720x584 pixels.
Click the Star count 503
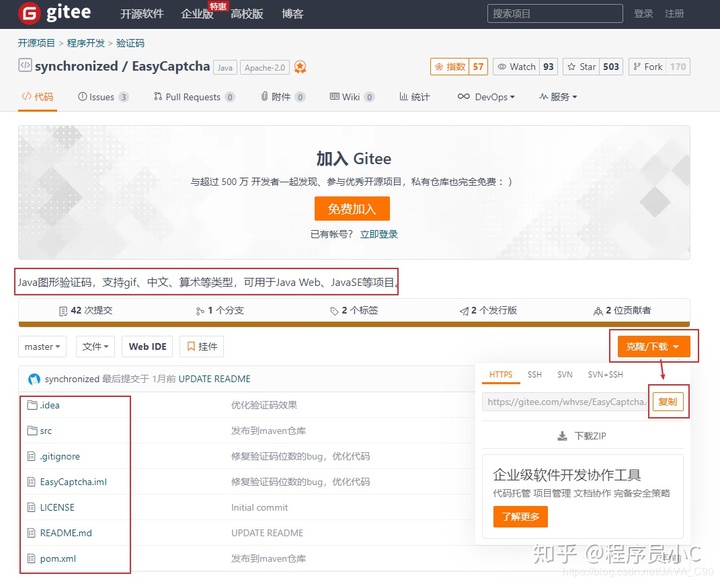[x=611, y=67]
